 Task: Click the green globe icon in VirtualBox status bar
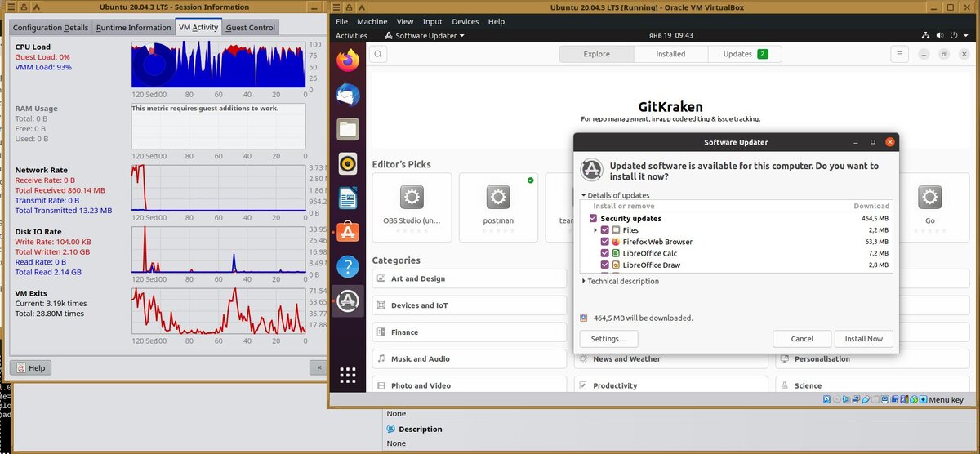coord(912,400)
